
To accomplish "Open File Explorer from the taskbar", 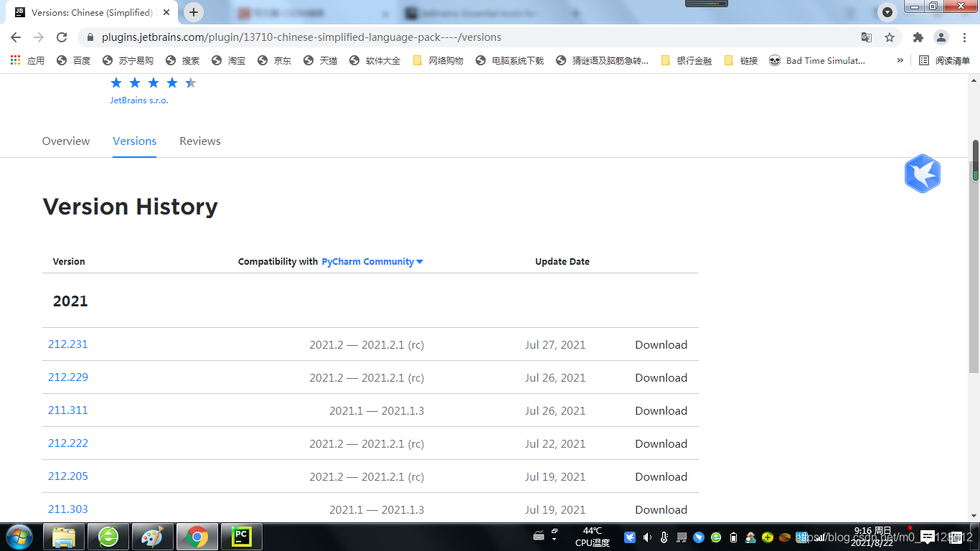I will [x=64, y=537].
